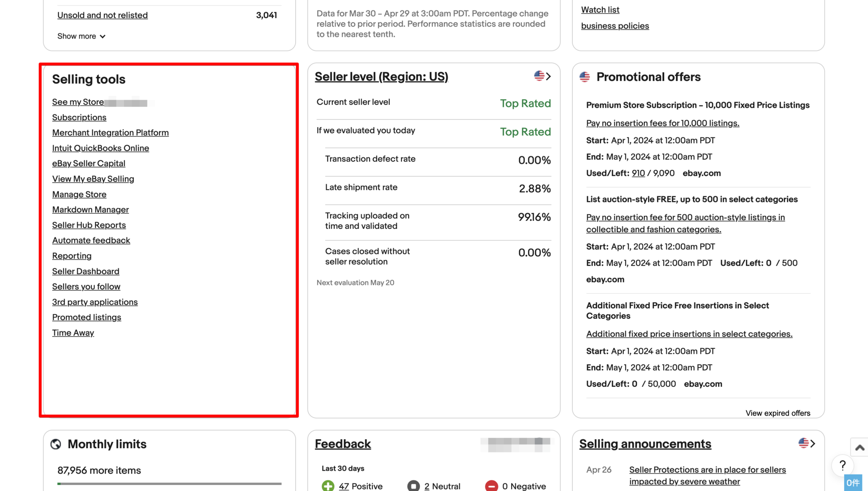This screenshot has width=868, height=491.
Task: Click the gray Neutral feedback icon
Action: coord(414,486)
